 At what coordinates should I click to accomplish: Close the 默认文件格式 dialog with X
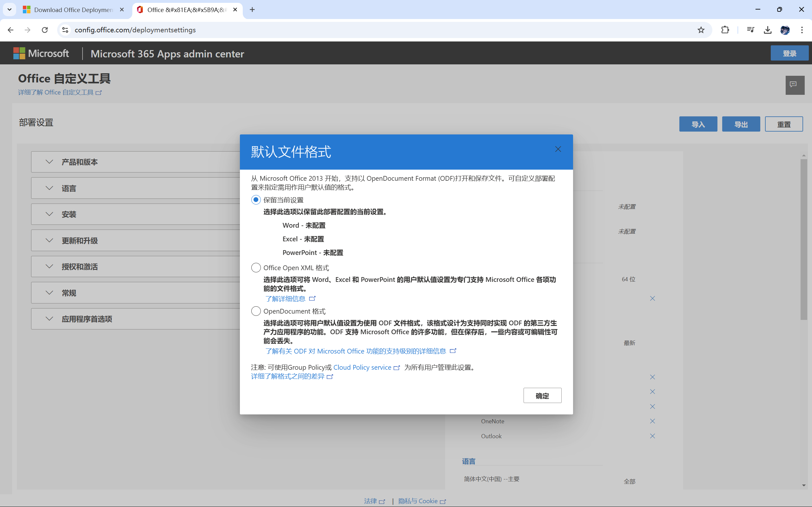tap(558, 149)
